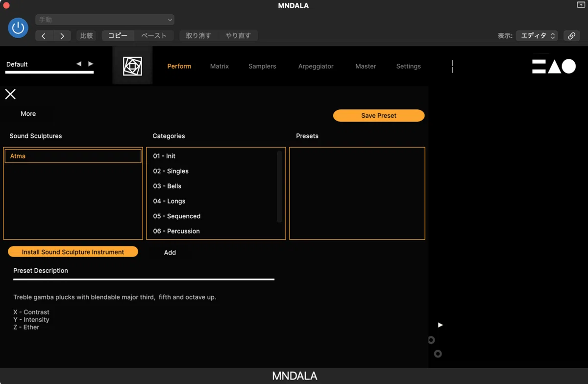Switch to the Perform tab
This screenshot has height=384, width=588.
[179, 66]
